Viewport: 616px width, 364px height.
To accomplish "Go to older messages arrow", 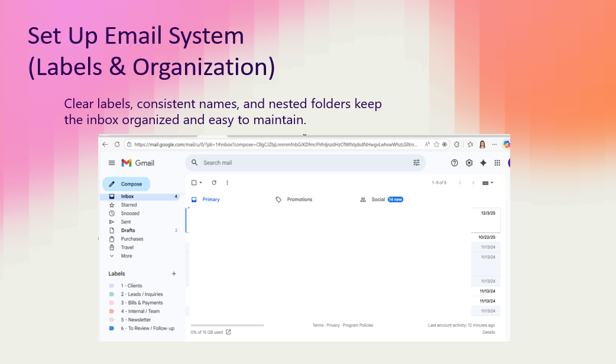I will 473,183.
